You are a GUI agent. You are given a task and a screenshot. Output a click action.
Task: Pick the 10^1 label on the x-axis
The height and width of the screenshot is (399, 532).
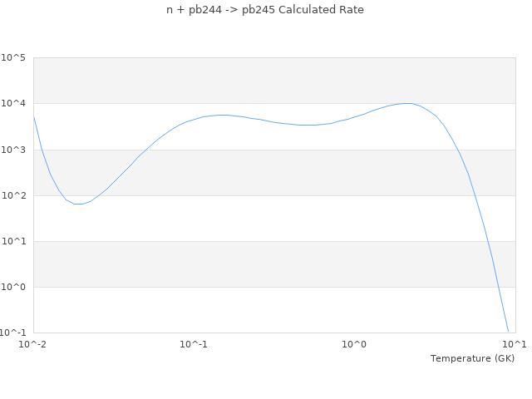515,343
